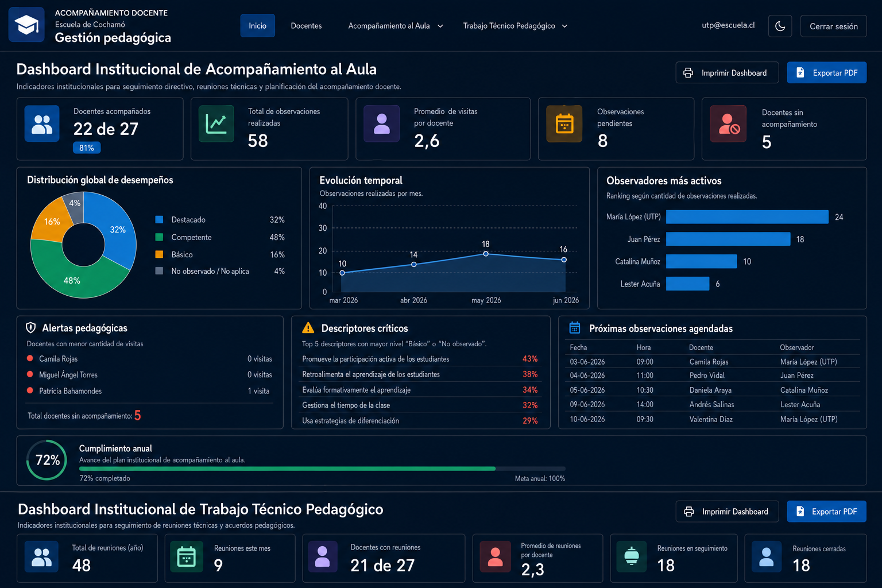Image resolution: width=882 pixels, height=588 pixels.
Task: Click descriptor Gestiona el tiempo de la clase
Action: pyautogui.click(x=420, y=405)
